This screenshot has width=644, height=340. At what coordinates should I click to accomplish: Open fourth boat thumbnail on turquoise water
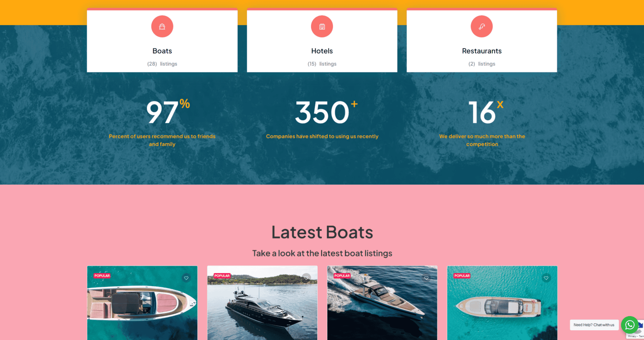coord(502,303)
